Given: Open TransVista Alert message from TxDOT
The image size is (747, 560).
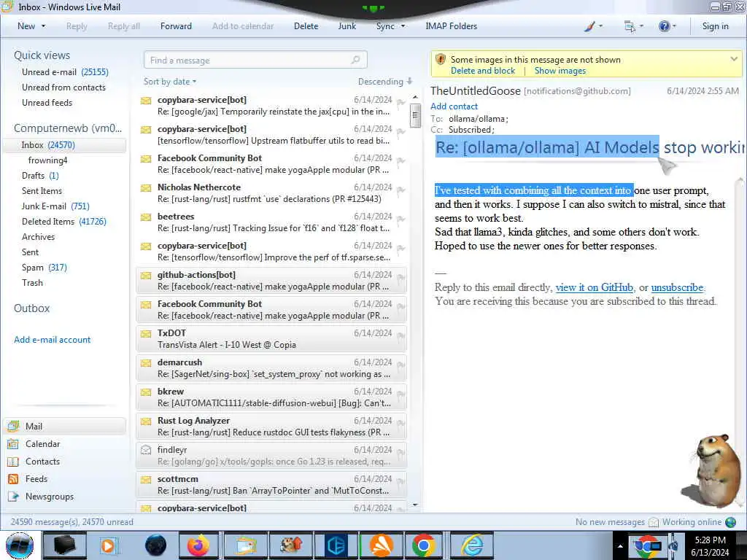Looking at the screenshot, I should tap(271, 338).
